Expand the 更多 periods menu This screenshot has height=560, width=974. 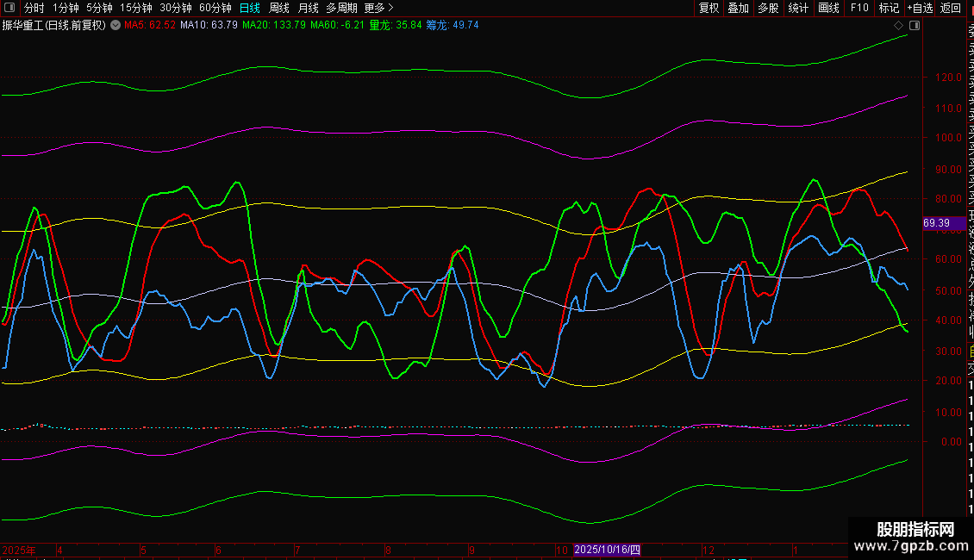tap(378, 8)
